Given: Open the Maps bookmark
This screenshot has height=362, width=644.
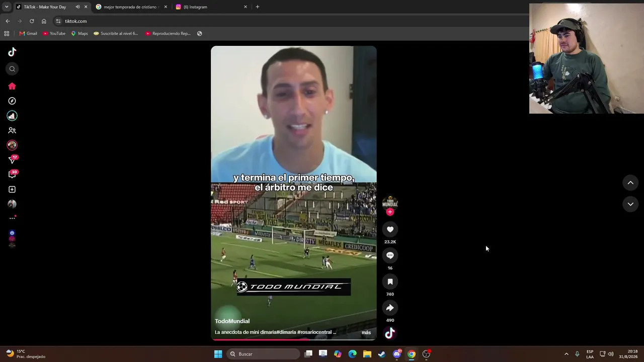Looking at the screenshot, I should tap(79, 34).
